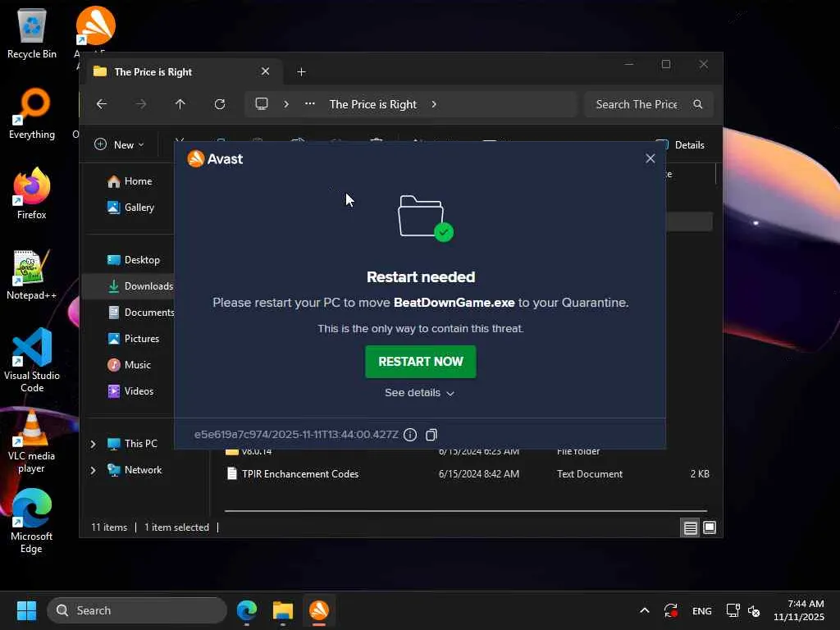Open the Everything desktop shortcut
Image resolution: width=840 pixels, height=630 pixels.
click(32, 114)
